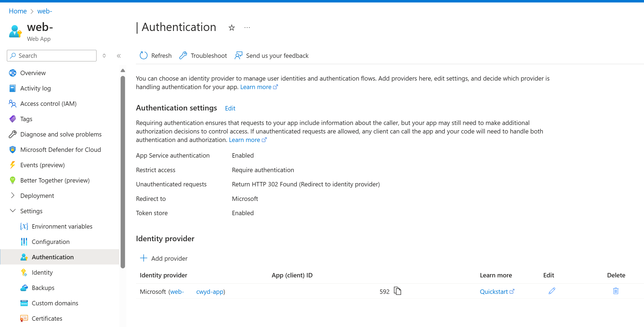Viewport: 644px width, 327px height.
Task: Open Learn more link in intro paragraph
Action: (259, 87)
